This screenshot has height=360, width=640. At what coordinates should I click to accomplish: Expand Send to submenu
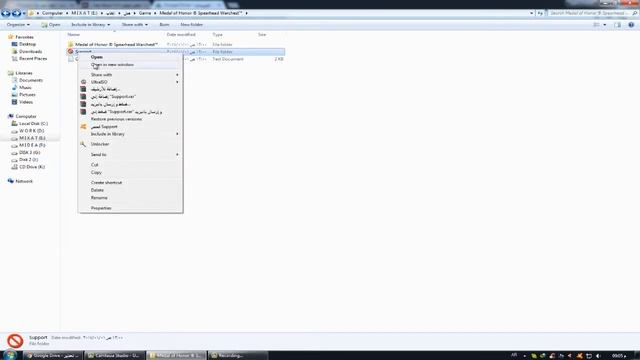(x=177, y=155)
